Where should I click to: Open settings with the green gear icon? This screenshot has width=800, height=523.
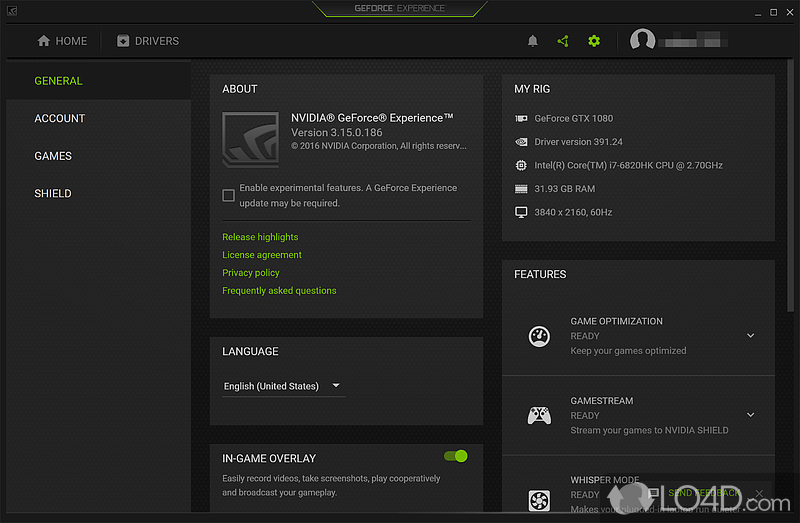click(593, 41)
